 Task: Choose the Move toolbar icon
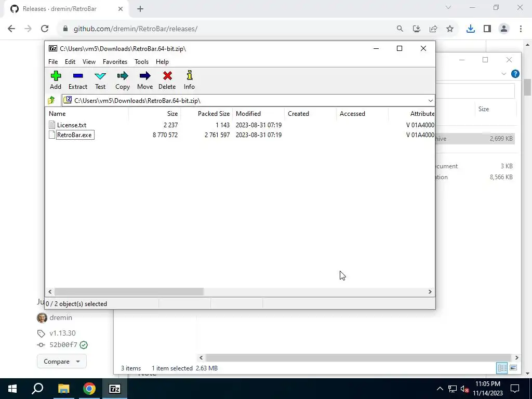pyautogui.click(x=145, y=80)
